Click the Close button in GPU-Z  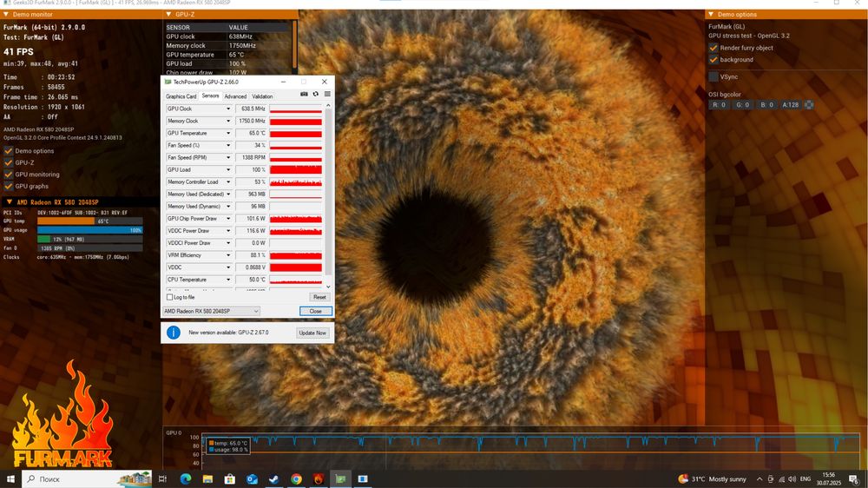click(x=316, y=312)
